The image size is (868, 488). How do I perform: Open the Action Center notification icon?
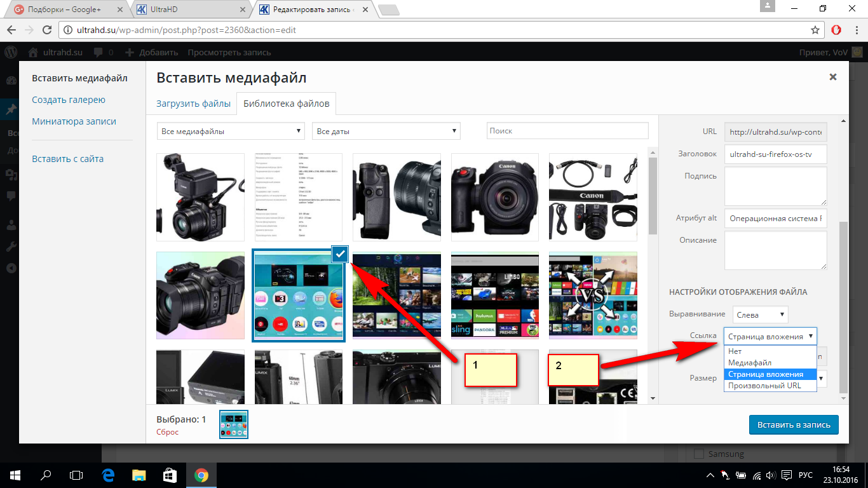(787, 475)
